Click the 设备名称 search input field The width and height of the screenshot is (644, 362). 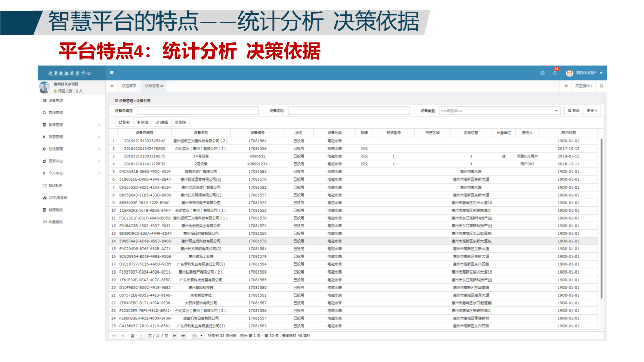tap(349, 111)
